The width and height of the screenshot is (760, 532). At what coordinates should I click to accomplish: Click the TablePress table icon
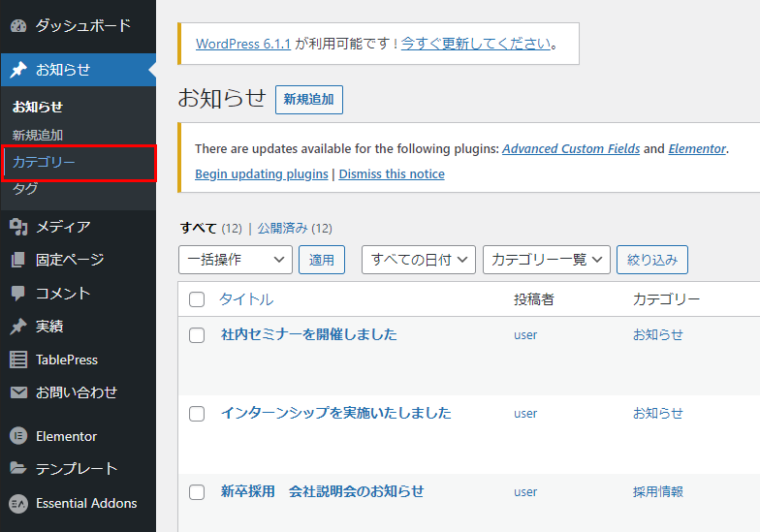pyautogui.click(x=17, y=360)
